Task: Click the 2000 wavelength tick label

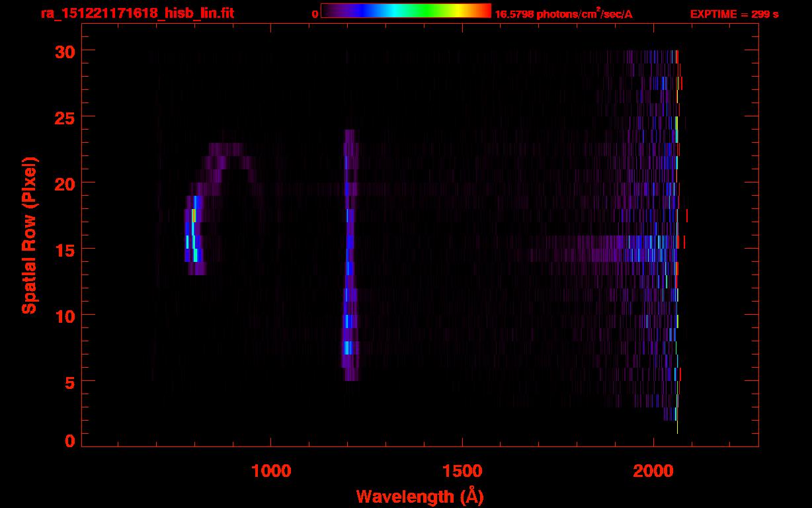Action: (x=653, y=470)
